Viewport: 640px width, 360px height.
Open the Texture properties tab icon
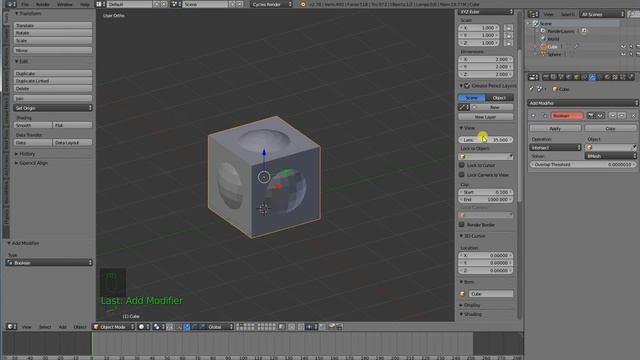pyautogui.click(x=616, y=77)
